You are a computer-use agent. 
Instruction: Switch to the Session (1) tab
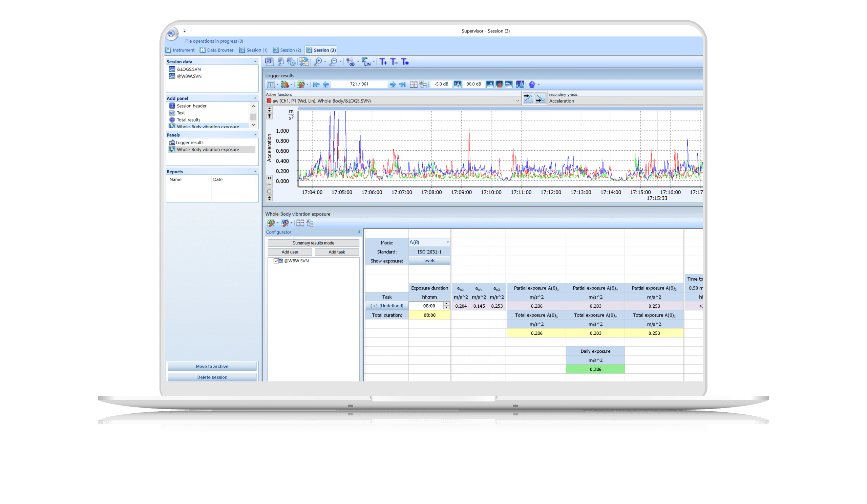point(253,50)
